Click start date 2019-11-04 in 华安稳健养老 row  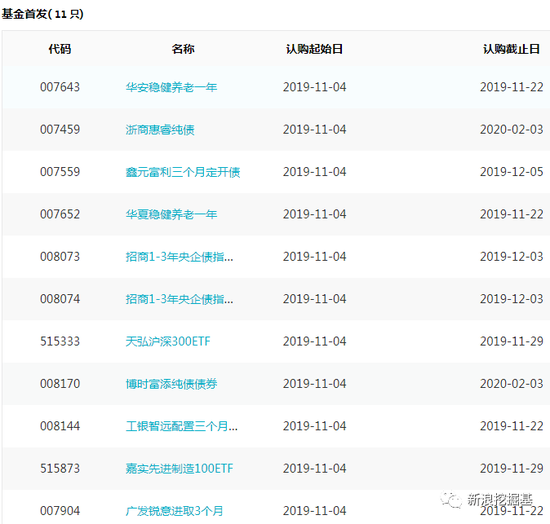(x=315, y=87)
